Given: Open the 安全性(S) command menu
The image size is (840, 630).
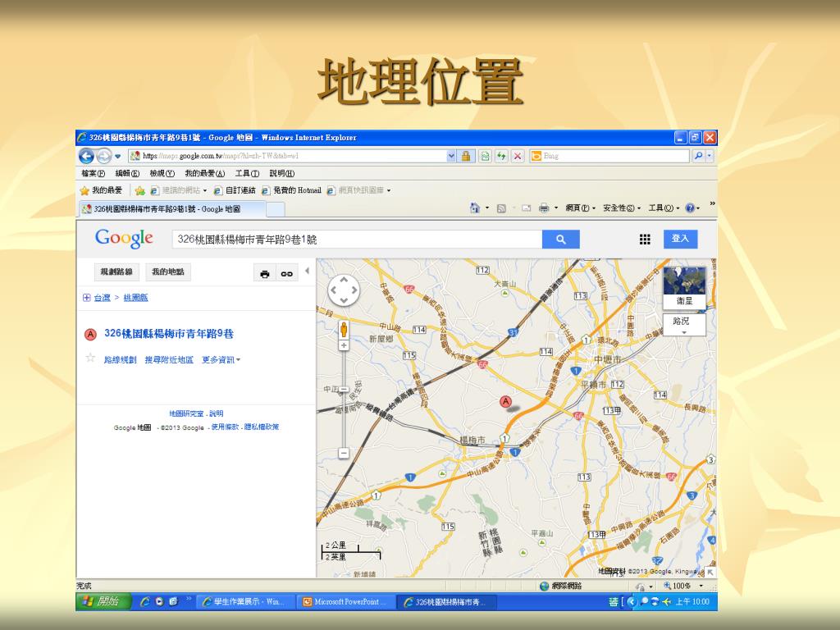Looking at the screenshot, I should click(x=622, y=208).
